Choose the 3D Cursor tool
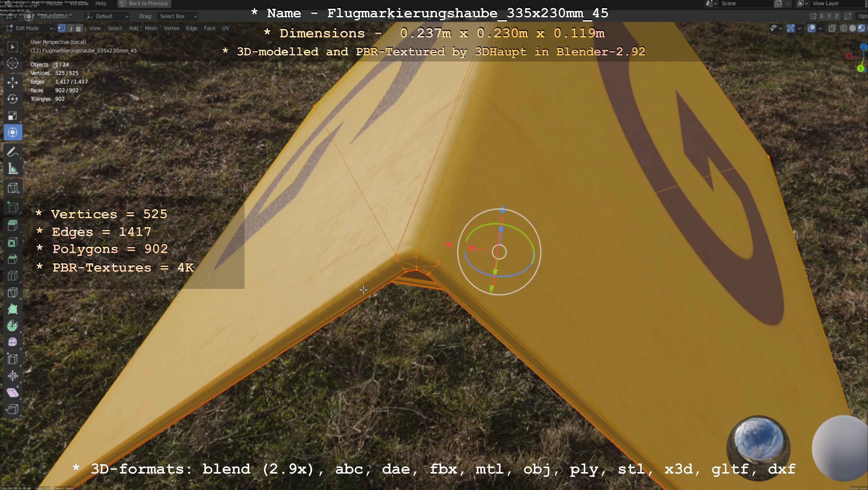Screen dimensions: 868x490 point(12,63)
